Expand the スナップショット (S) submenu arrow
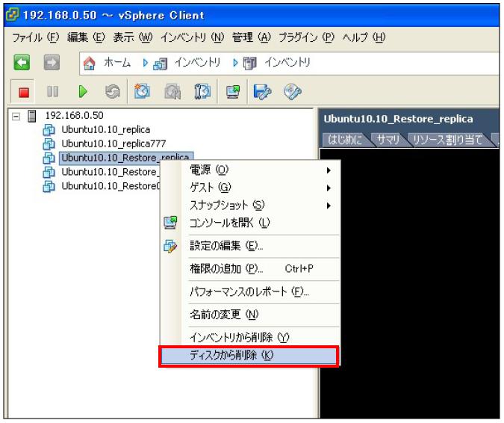The image size is (504, 423). coord(329,206)
